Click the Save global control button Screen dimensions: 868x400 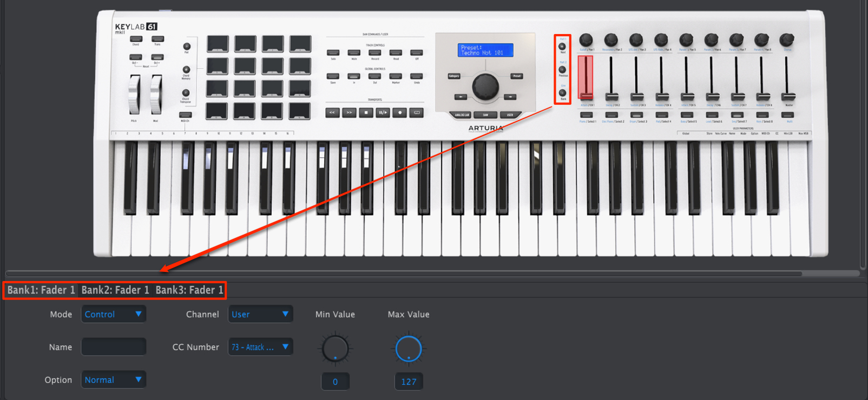click(x=333, y=76)
